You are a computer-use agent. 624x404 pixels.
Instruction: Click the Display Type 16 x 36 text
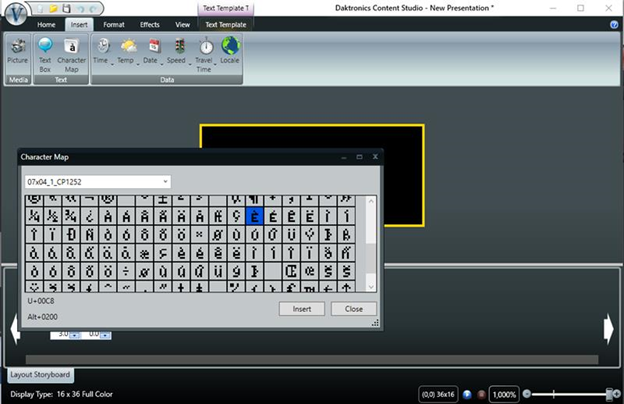[62, 394]
